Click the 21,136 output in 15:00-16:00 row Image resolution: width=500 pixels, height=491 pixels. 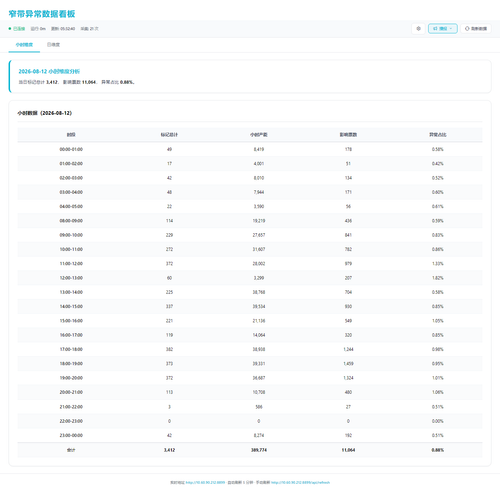click(x=259, y=321)
